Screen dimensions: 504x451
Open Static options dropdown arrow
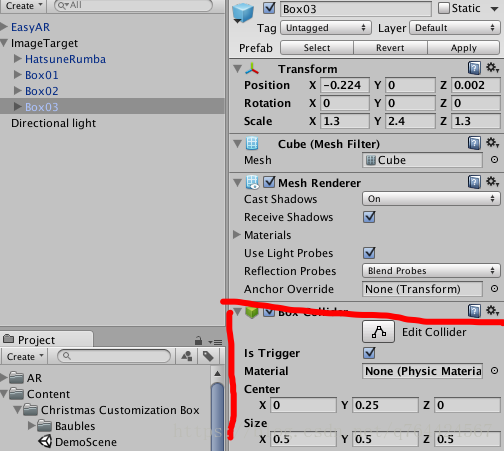[x=495, y=9]
